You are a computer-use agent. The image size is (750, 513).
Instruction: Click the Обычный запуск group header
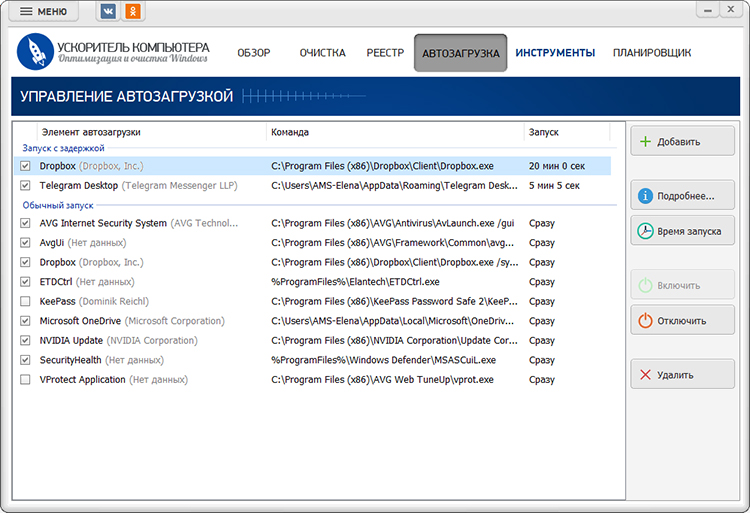coord(58,206)
